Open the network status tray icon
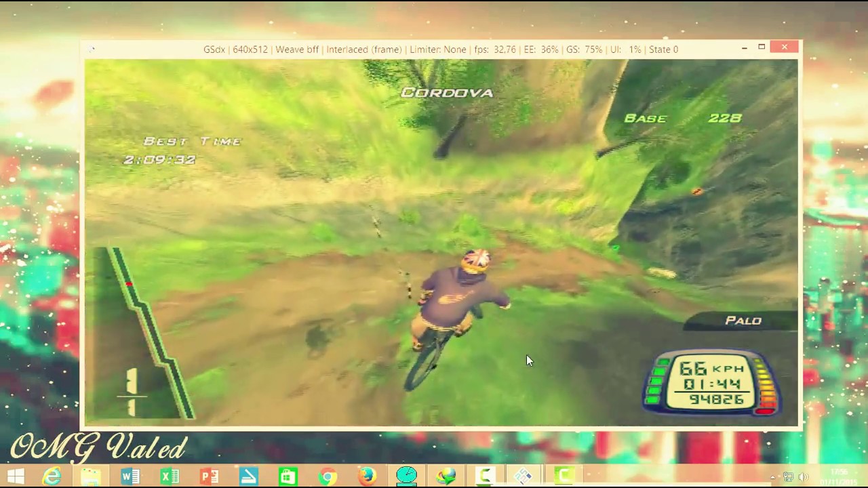 click(x=788, y=477)
